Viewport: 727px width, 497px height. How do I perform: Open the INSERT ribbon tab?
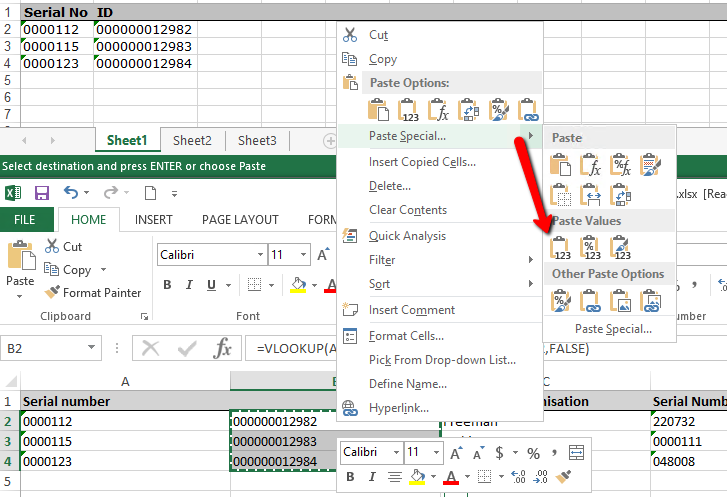point(153,220)
